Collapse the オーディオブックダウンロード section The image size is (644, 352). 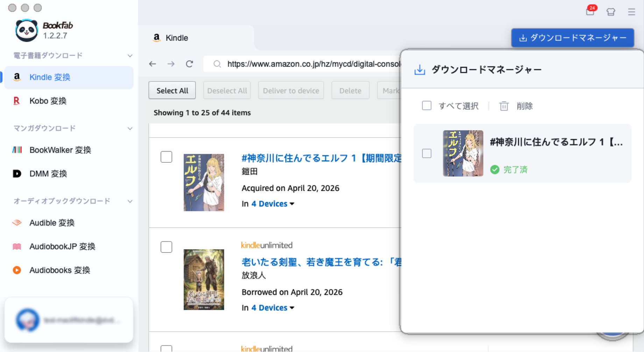(130, 201)
